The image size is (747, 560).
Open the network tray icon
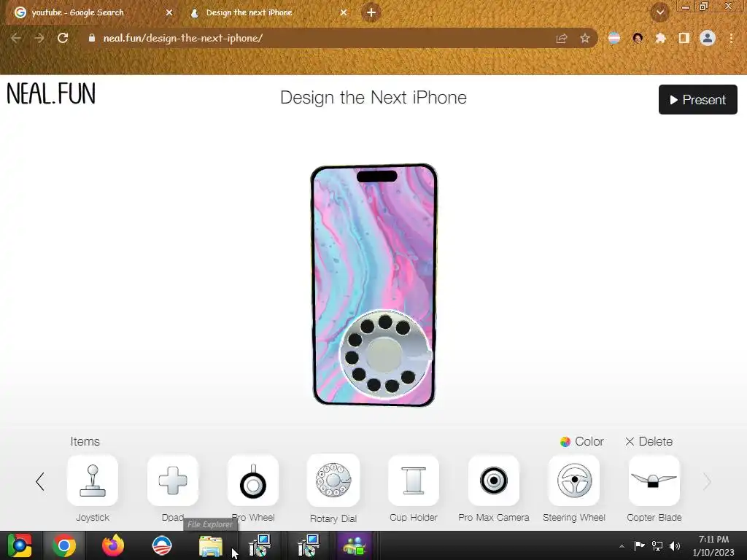point(657,545)
